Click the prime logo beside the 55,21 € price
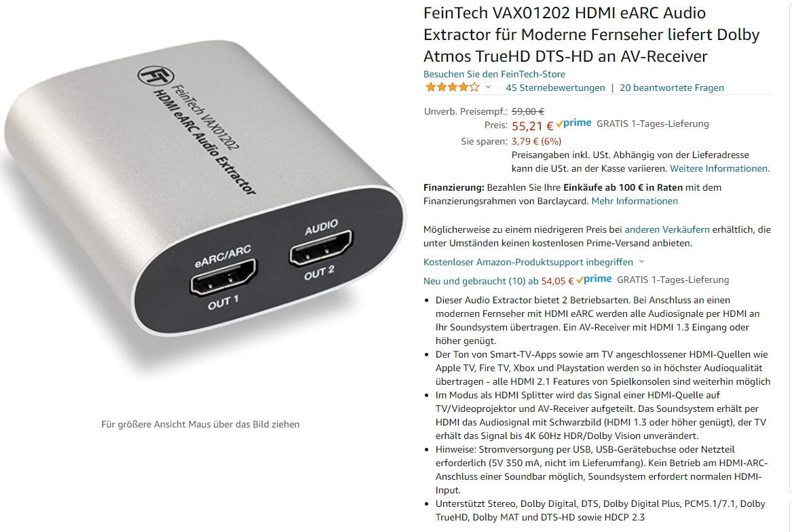Viewport: 792px width, 532px height. tap(573, 123)
